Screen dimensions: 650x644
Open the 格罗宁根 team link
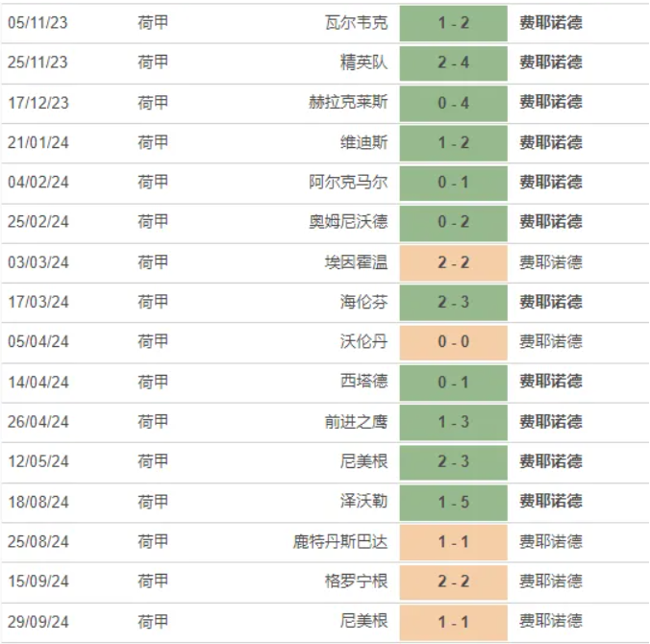click(357, 582)
